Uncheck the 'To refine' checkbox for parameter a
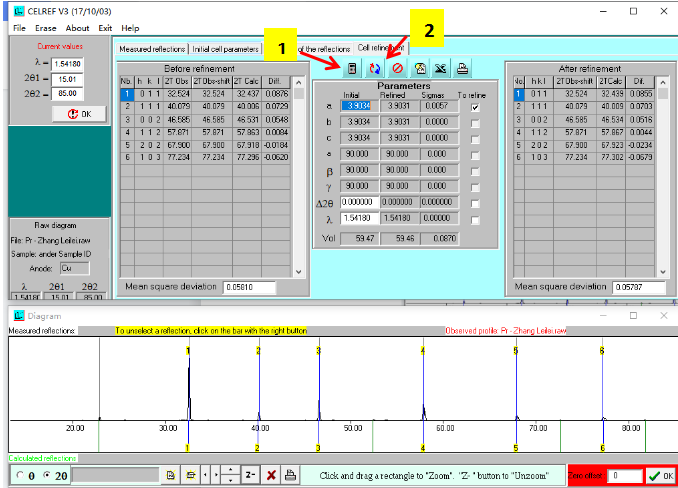678x488 pixels. tap(474, 106)
